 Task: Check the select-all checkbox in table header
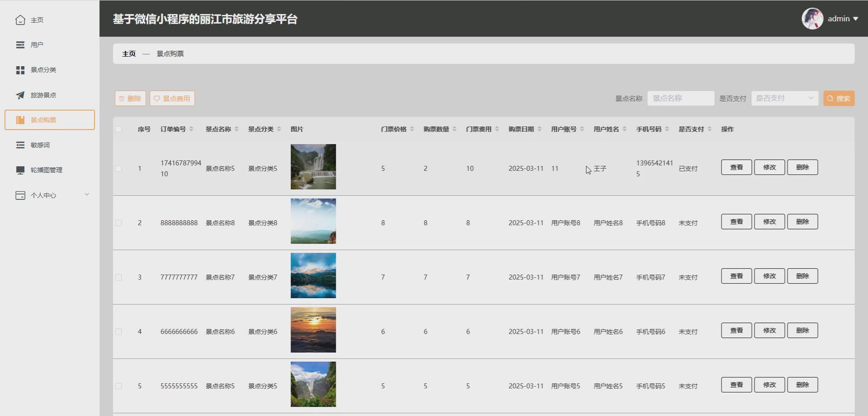tap(119, 129)
